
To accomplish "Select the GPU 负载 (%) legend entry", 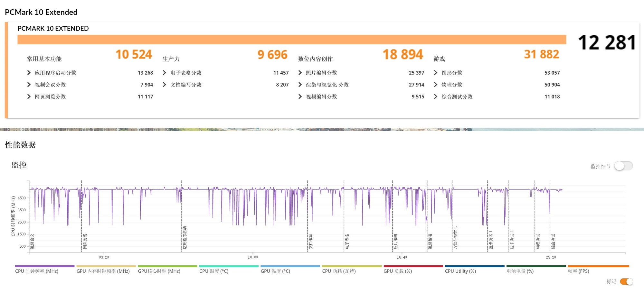I will click(398, 271).
